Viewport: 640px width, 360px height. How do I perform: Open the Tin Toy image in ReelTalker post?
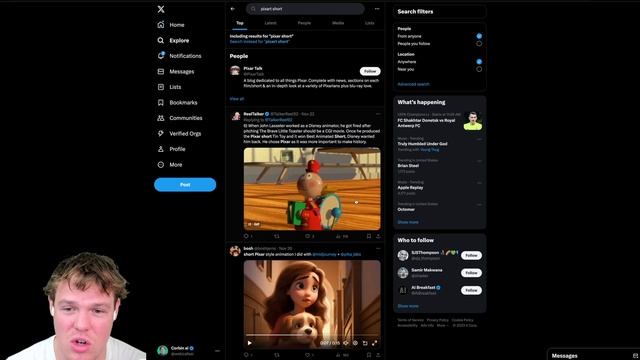coord(312,189)
